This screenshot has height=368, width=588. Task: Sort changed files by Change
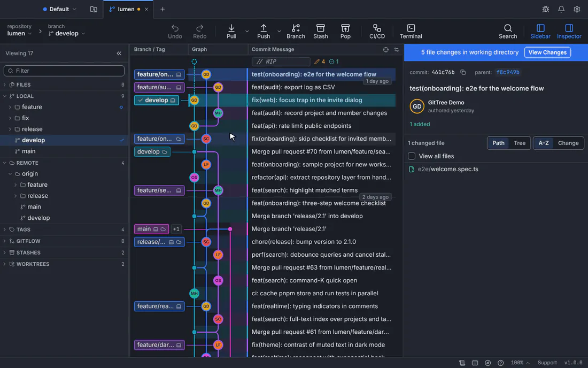click(568, 143)
